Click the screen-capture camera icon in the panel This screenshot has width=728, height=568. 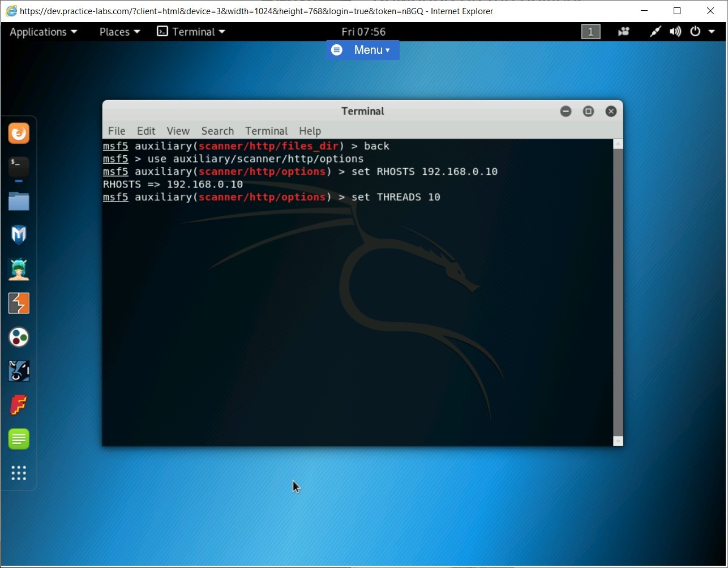[623, 32]
